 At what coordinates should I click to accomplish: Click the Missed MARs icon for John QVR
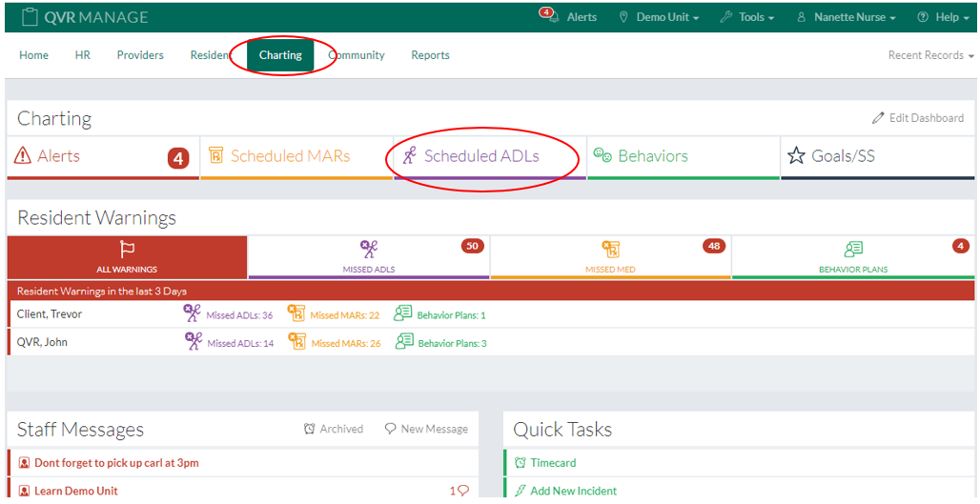pyautogui.click(x=296, y=342)
